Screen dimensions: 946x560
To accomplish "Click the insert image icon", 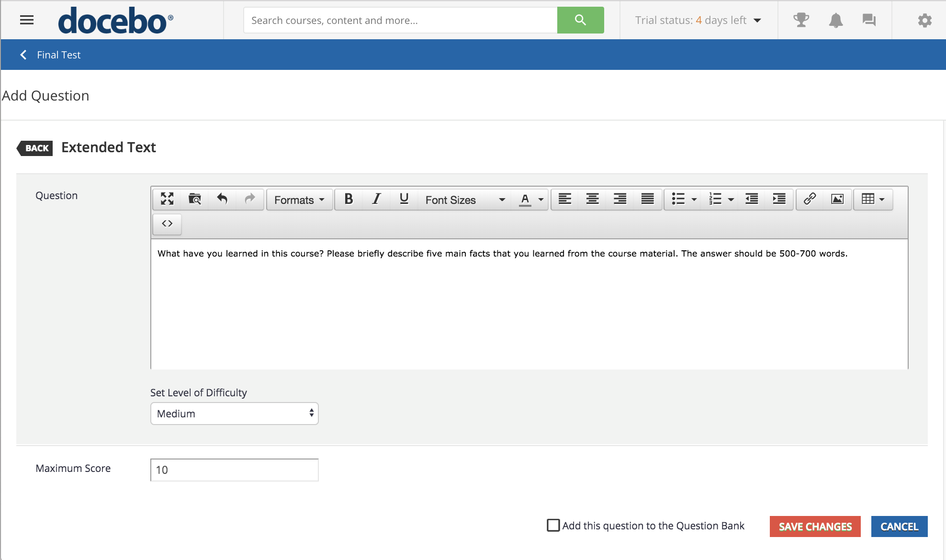I will coord(837,199).
